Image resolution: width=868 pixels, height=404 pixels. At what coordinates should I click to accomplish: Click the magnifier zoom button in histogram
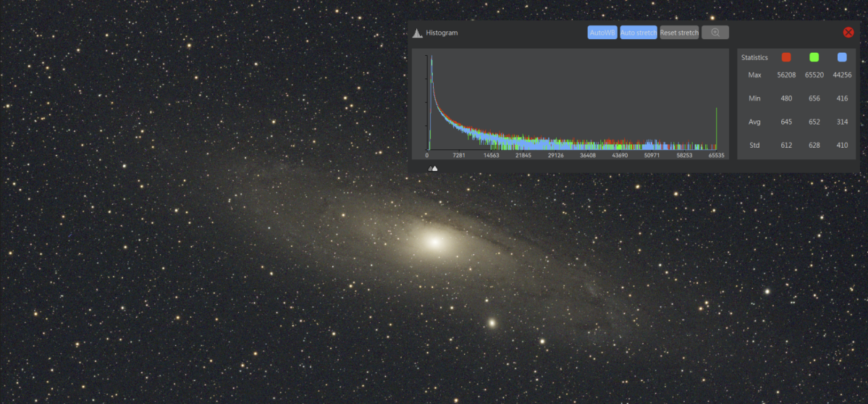tap(715, 33)
